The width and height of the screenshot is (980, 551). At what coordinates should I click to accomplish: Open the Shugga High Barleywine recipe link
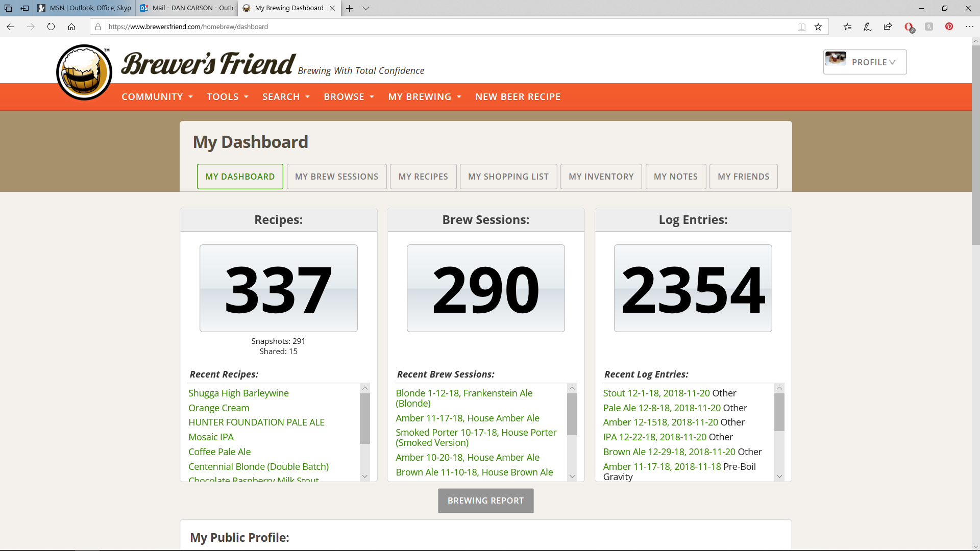(x=238, y=393)
